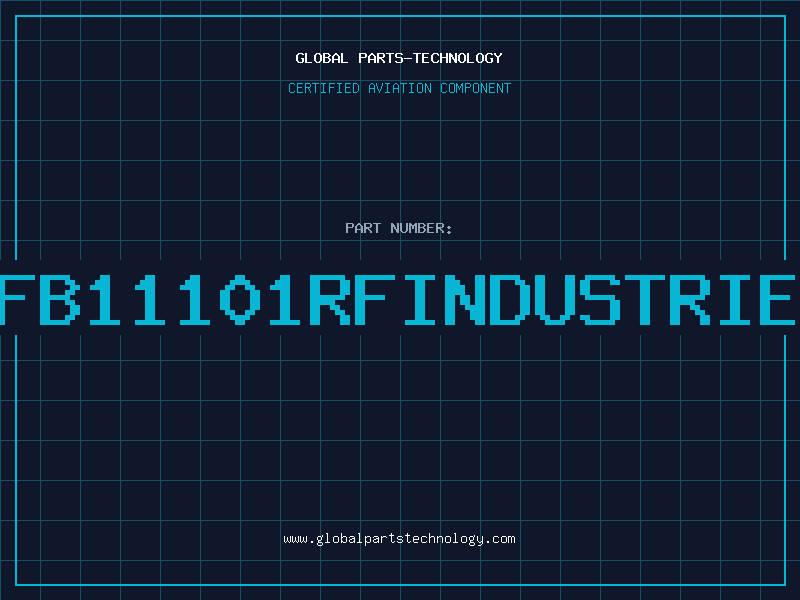800x600 pixels.
Task: Click the word CERTIFIED in the subtitle
Action: click(322, 88)
